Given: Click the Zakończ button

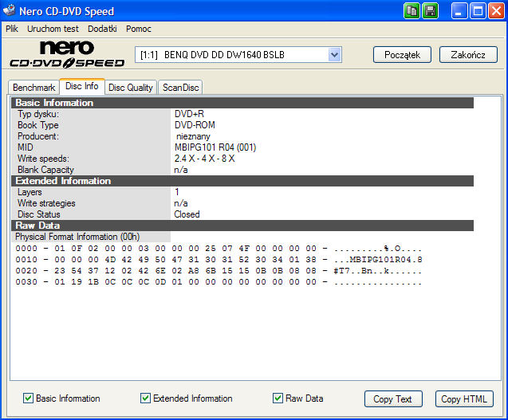Looking at the screenshot, I should [x=468, y=55].
